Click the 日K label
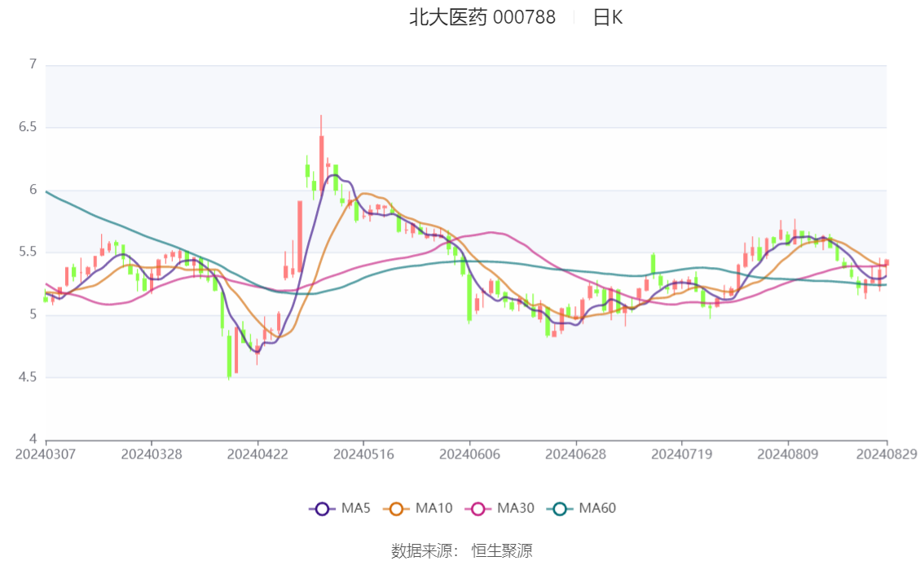Image resolution: width=924 pixels, height=561 pixels. pos(608,18)
